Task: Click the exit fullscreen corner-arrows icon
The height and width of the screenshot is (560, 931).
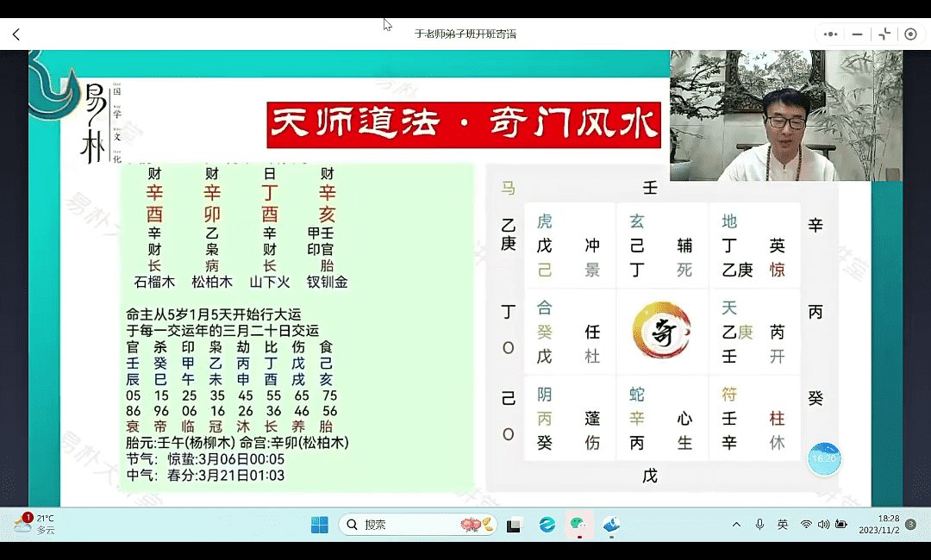Action: point(884,34)
